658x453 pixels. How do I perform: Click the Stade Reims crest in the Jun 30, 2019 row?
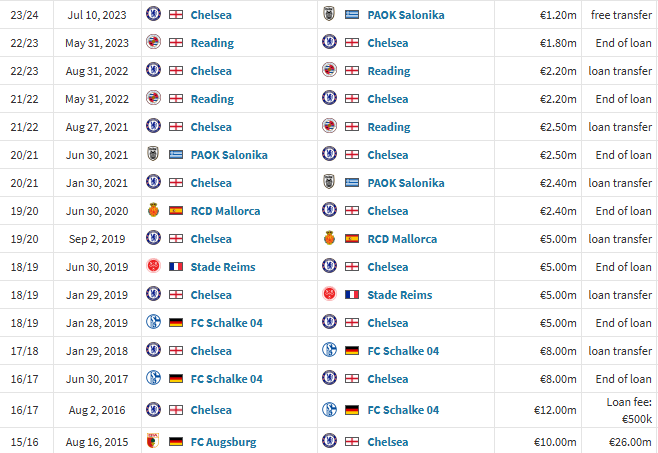153,266
